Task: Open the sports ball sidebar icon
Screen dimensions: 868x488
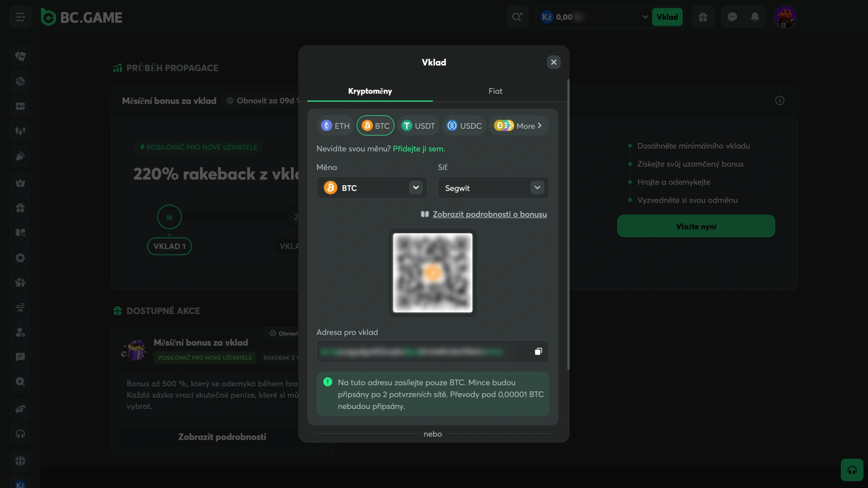Action: click(20, 81)
